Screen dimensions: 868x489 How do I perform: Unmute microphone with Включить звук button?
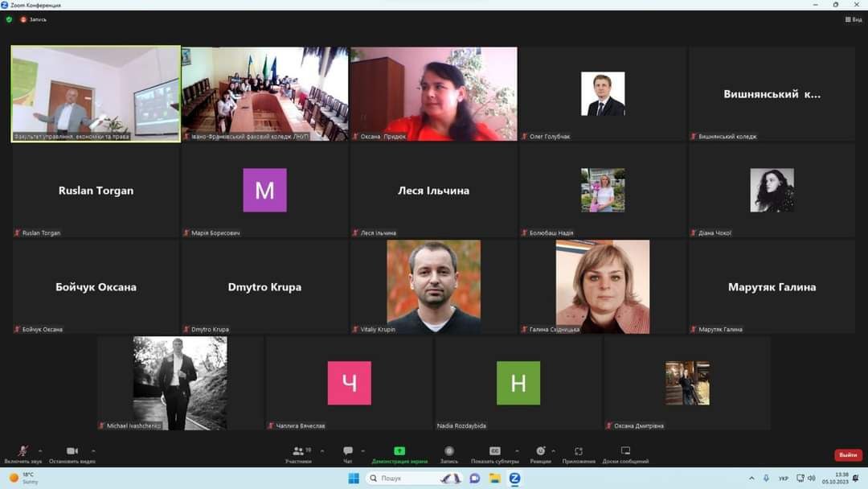pyautogui.click(x=23, y=453)
